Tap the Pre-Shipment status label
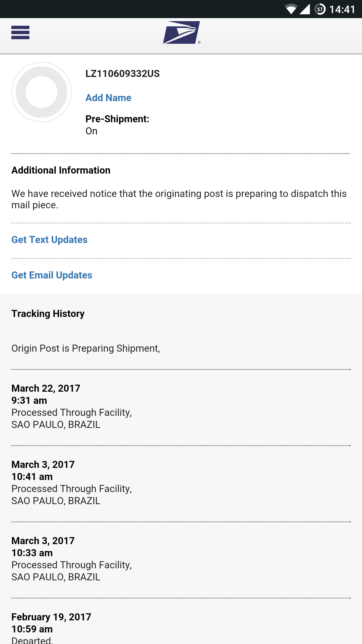362x644 pixels. coord(117,119)
